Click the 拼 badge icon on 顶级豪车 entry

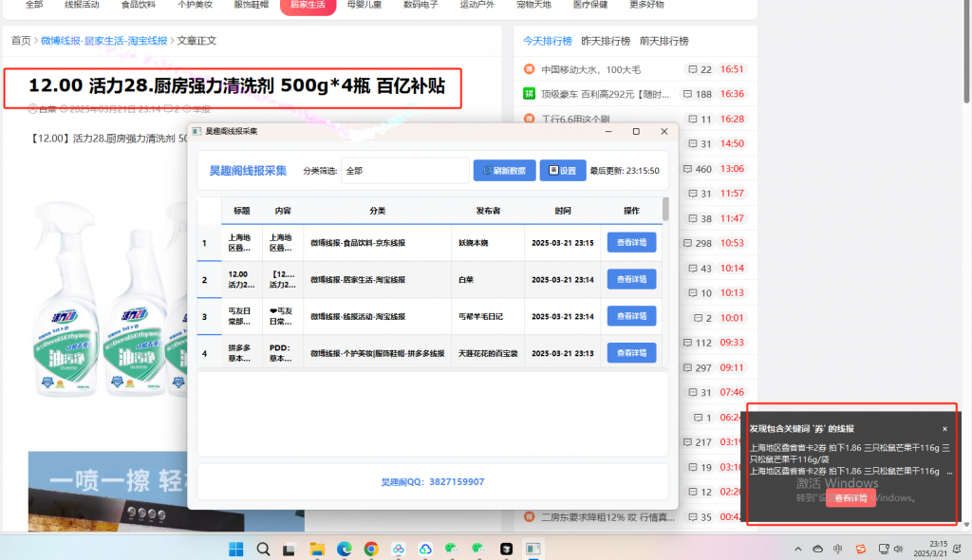[x=529, y=93]
